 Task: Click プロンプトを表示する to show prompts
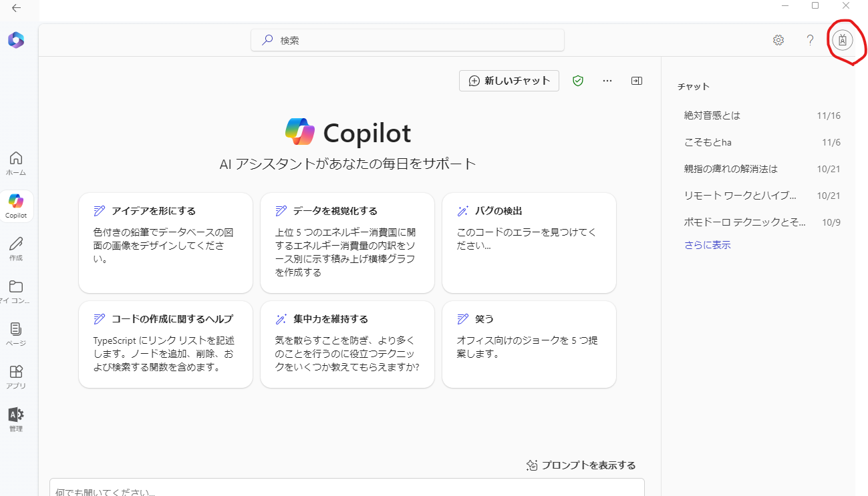pos(581,465)
